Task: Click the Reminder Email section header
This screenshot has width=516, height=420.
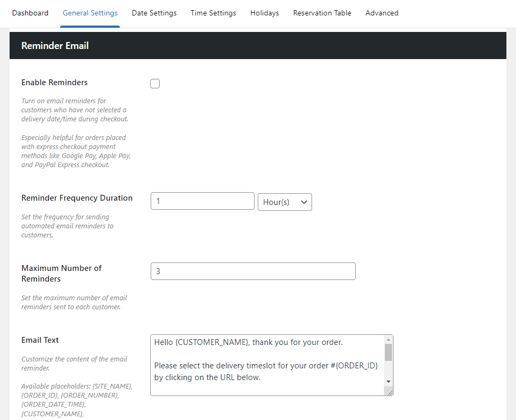Action: click(x=55, y=46)
